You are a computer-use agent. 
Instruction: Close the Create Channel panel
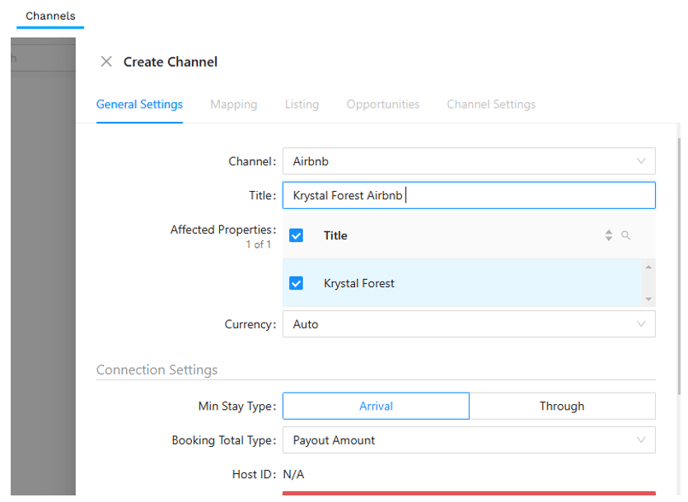106,61
